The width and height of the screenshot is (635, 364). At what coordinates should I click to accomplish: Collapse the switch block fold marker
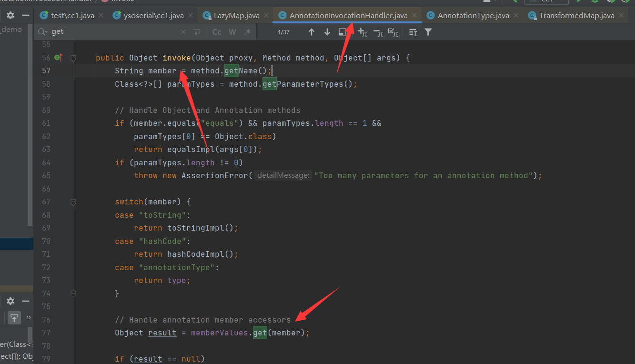tap(73, 202)
